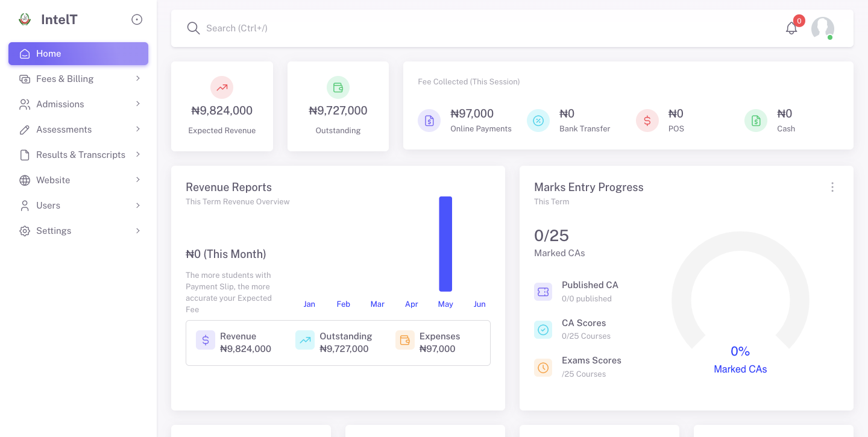Open Marks Entry Progress three-dot menu
The height and width of the screenshot is (437, 868).
[832, 187]
